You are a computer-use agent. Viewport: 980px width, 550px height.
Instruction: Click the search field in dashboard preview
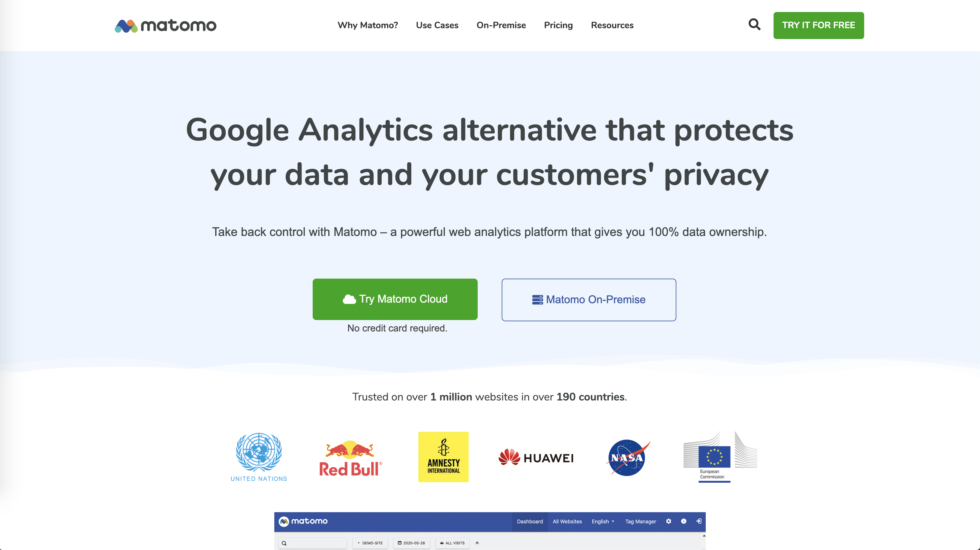313,543
